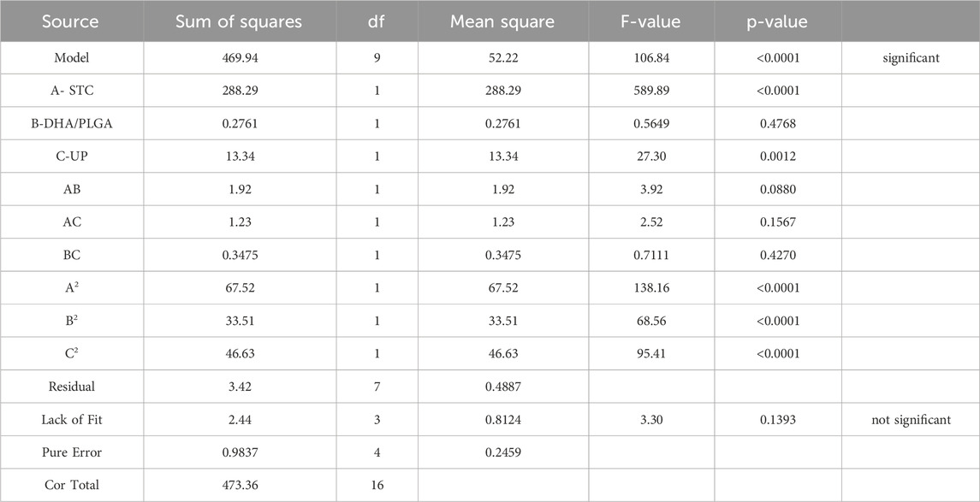Click 46.63 in the Sum of squares column
Image resolution: width=980 pixels, height=502 pixels.
pos(240,353)
